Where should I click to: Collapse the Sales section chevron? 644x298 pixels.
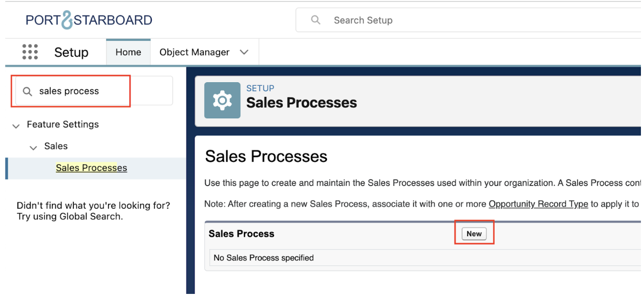[34, 147]
